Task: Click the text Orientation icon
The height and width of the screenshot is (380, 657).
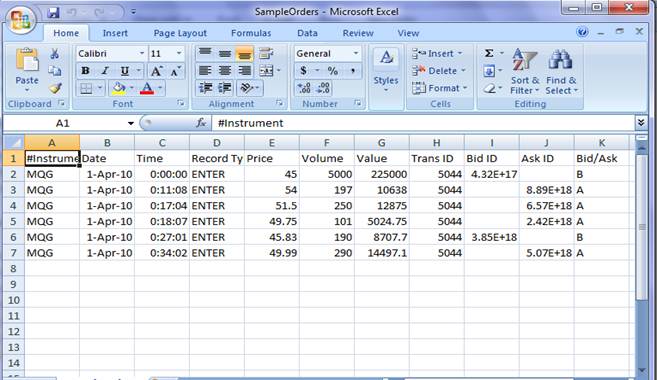Action: [x=247, y=88]
